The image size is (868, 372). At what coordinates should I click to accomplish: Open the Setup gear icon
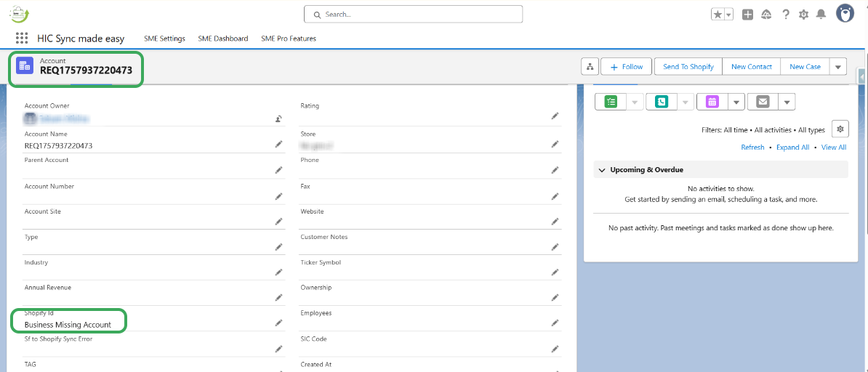[x=803, y=15]
